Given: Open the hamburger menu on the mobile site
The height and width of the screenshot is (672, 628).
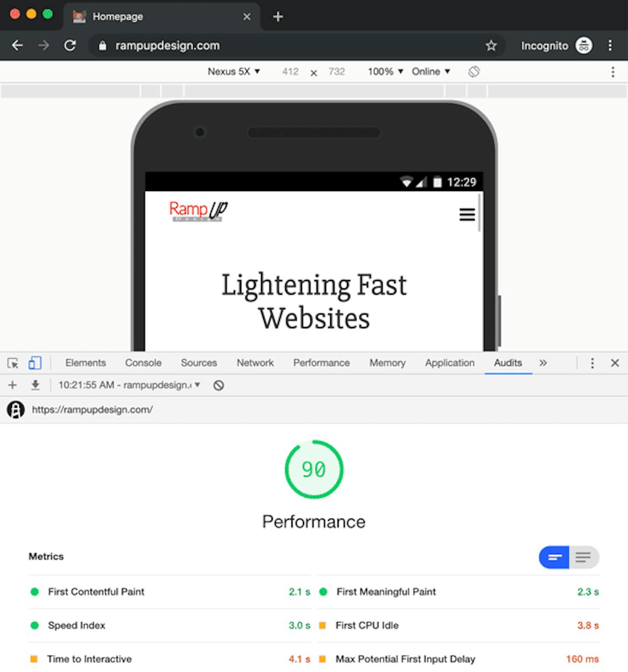Looking at the screenshot, I should click(x=467, y=214).
